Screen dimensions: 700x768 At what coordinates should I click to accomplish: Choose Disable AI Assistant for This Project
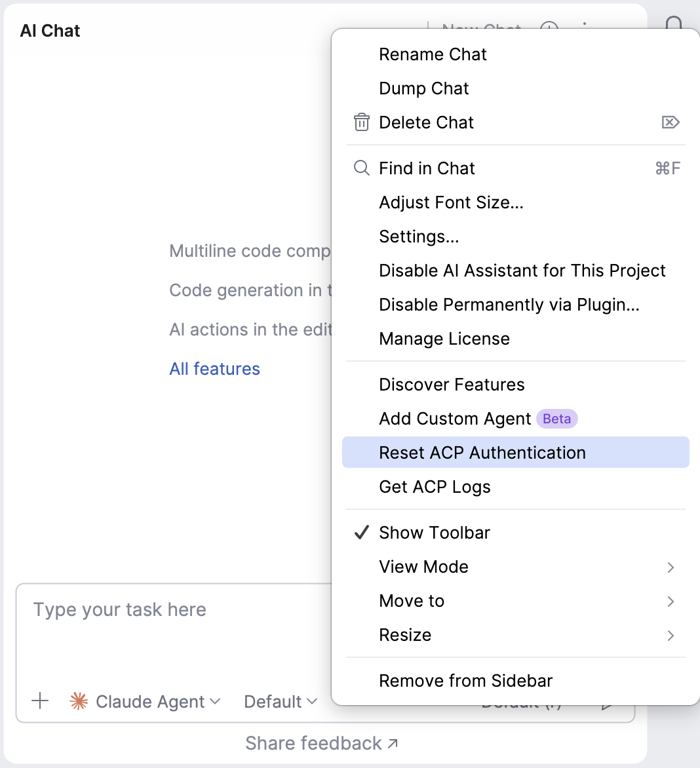[522, 270]
